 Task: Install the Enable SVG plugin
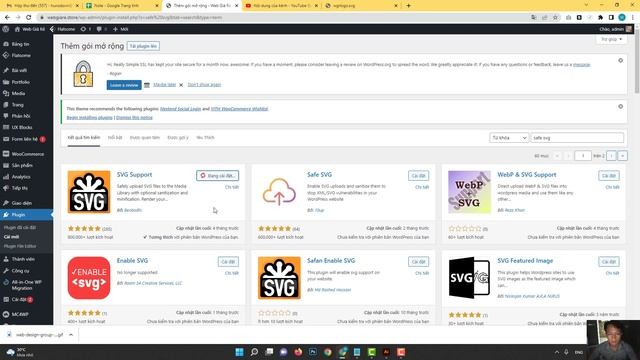228,262
